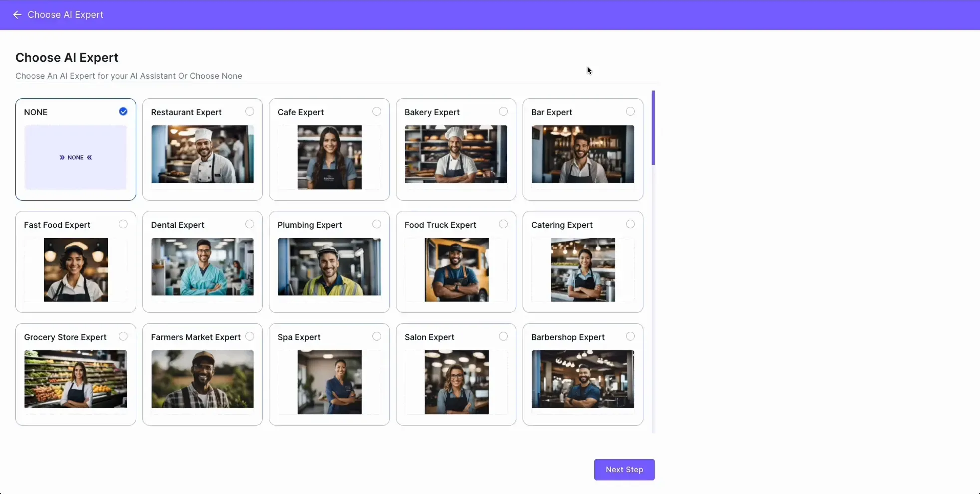Screen dimensions: 980x494
Task: Click the Cafe Expert barista photo
Action: pyautogui.click(x=330, y=157)
